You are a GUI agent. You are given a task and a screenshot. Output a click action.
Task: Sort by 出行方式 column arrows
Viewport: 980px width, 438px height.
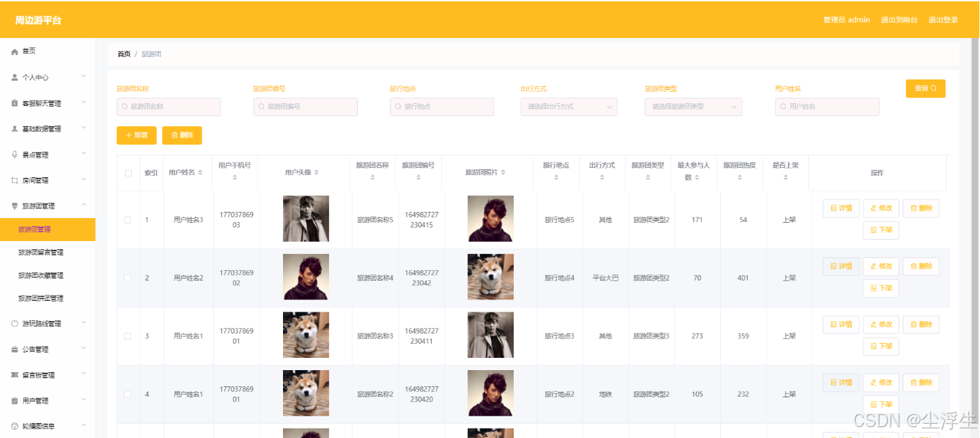point(602,178)
